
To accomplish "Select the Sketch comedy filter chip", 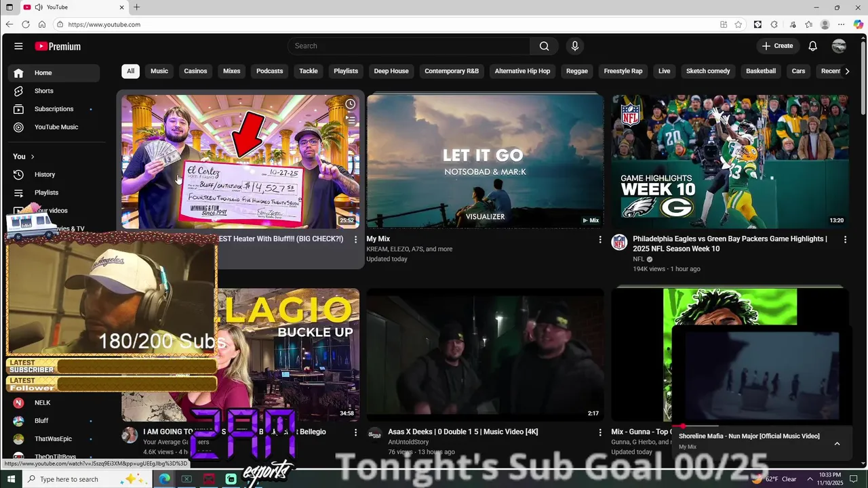I will (708, 71).
